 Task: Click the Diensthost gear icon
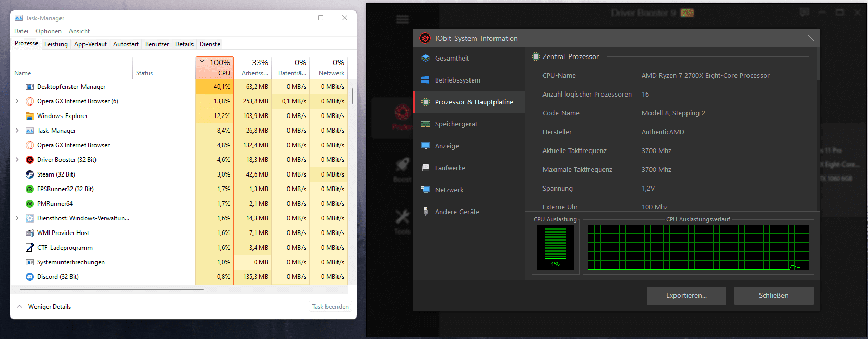(x=30, y=218)
